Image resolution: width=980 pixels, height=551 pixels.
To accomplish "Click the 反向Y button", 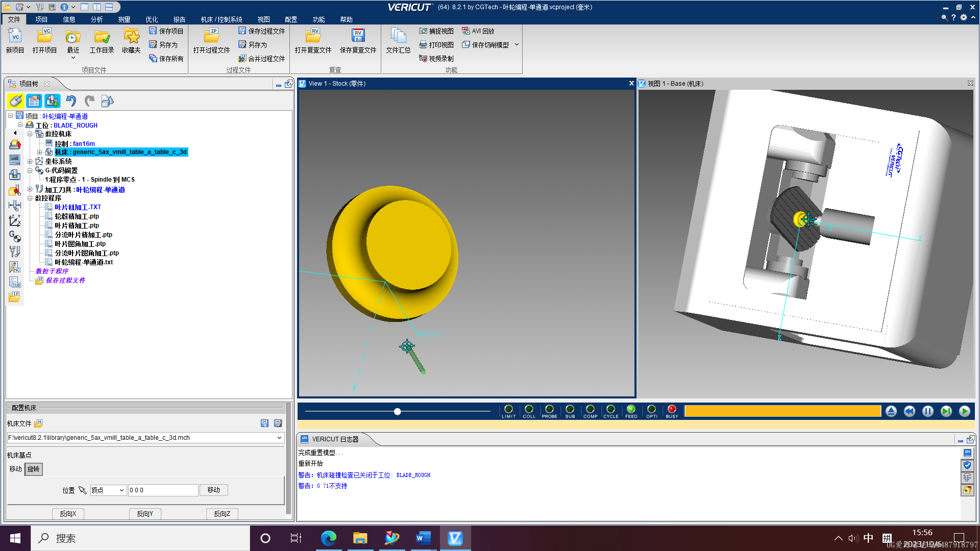I will click(x=145, y=514).
